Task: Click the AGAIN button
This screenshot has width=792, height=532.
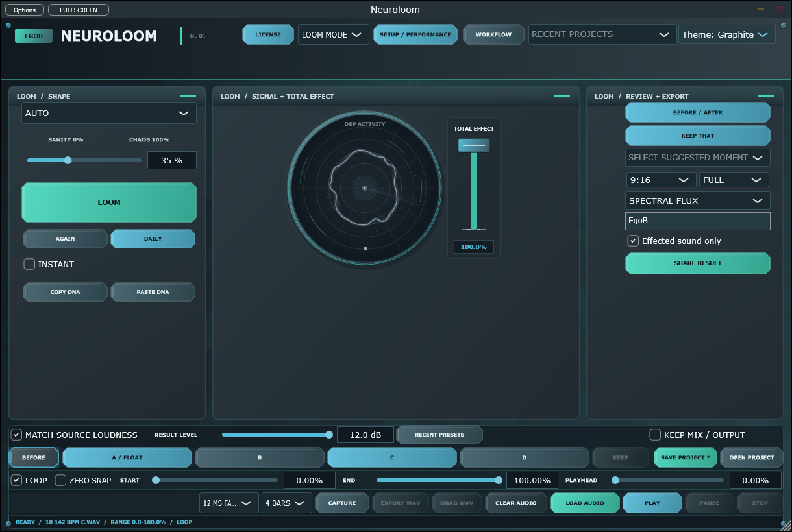Action: click(65, 239)
